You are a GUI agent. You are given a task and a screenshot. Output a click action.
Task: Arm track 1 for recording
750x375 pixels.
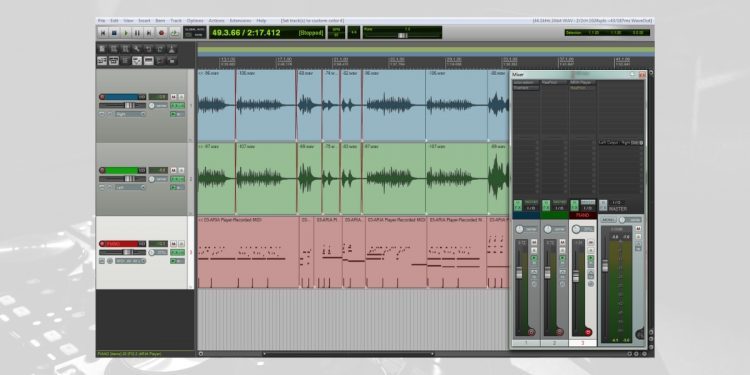click(102, 97)
